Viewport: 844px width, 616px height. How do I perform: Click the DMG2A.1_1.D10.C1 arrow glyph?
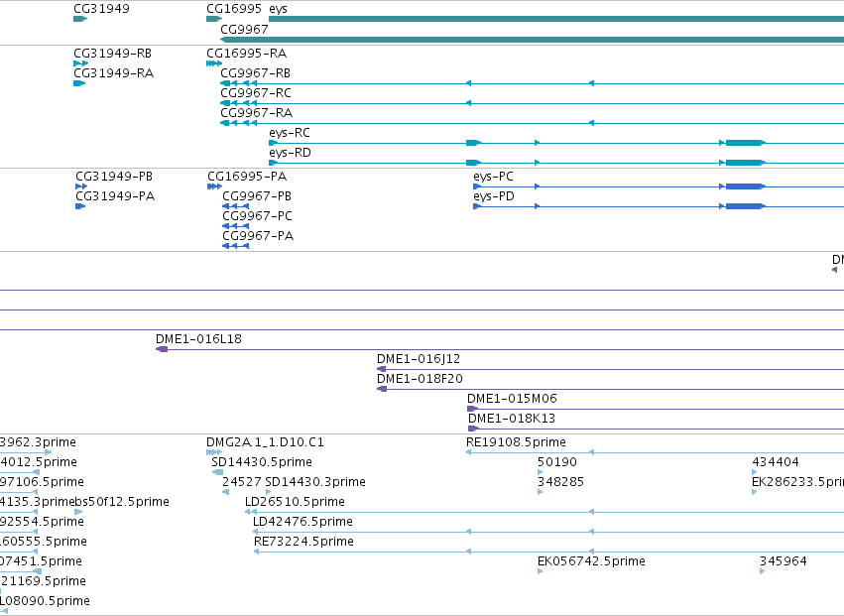click(x=213, y=452)
